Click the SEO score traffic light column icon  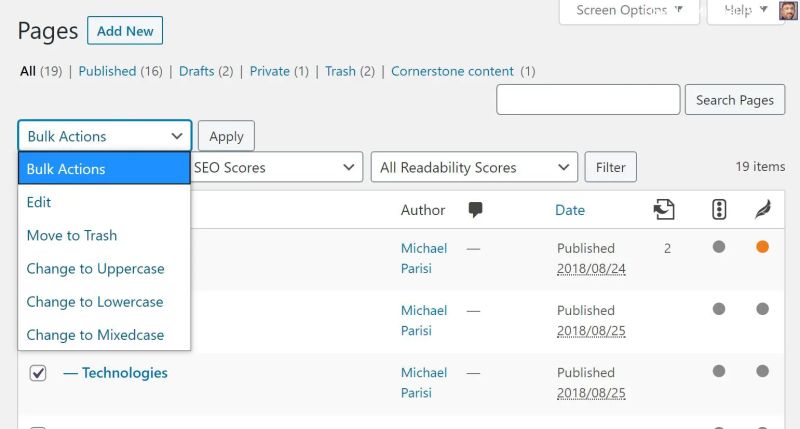click(x=719, y=210)
